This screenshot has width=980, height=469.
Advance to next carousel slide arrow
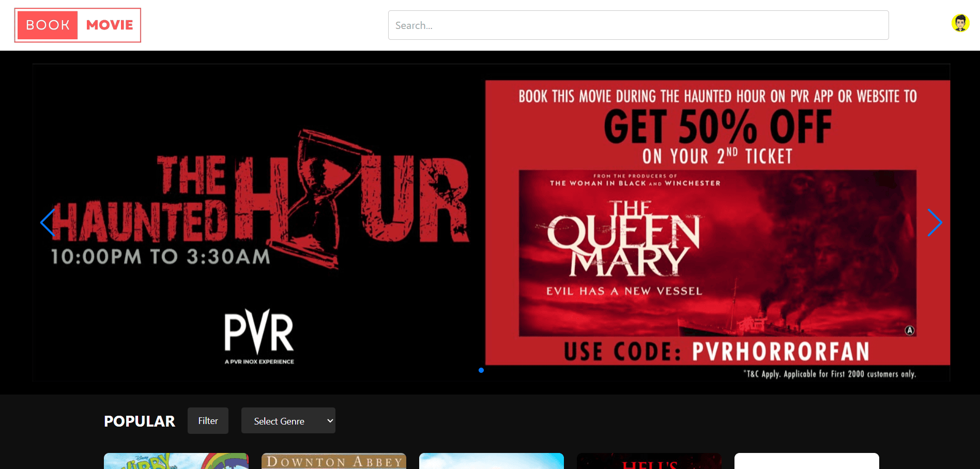click(935, 223)
